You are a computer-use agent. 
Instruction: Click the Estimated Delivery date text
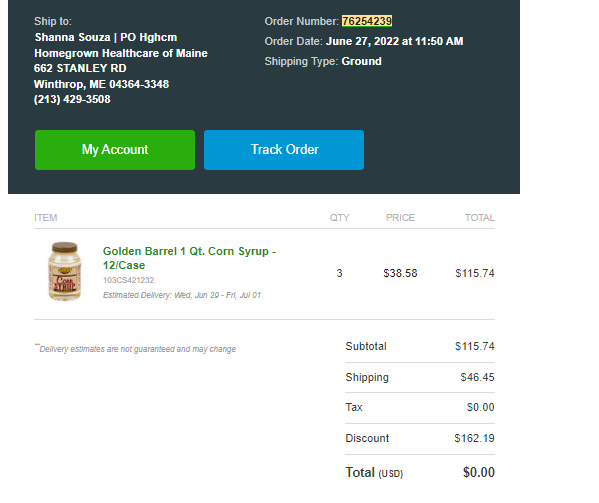[x=182, y=295]
